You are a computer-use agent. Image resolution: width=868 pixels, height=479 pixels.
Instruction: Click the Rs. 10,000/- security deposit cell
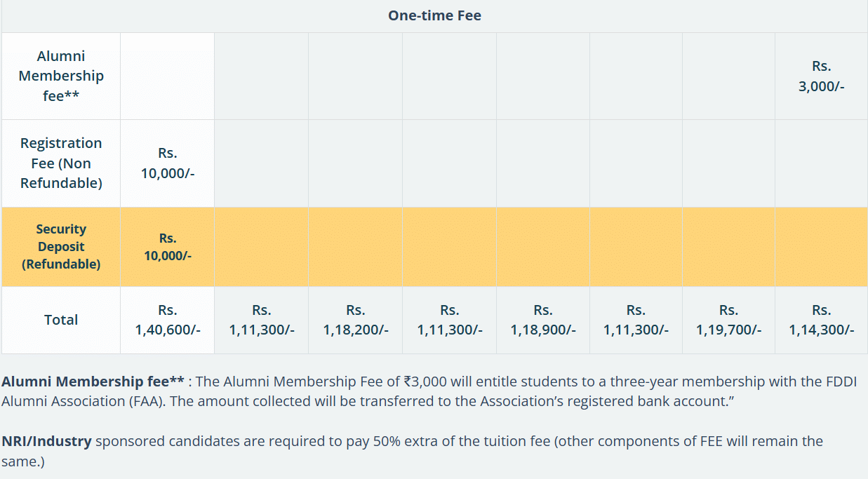tap(167, 247)
